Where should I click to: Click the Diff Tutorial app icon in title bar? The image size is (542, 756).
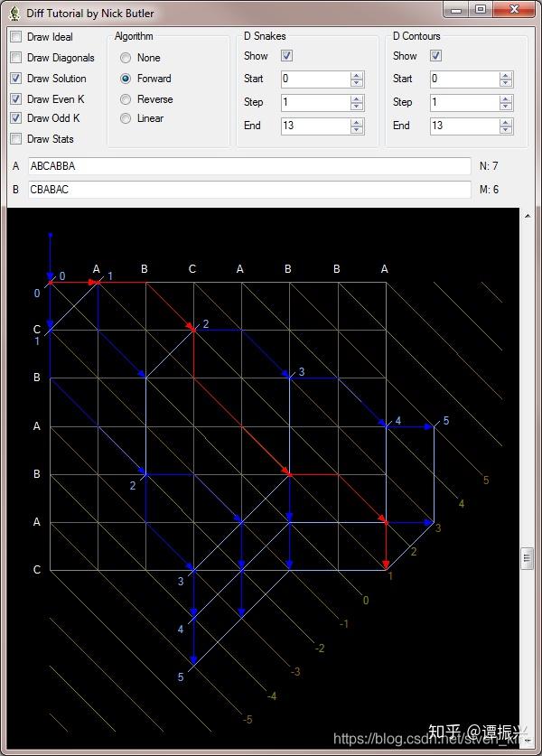click(x=15, y=13)
